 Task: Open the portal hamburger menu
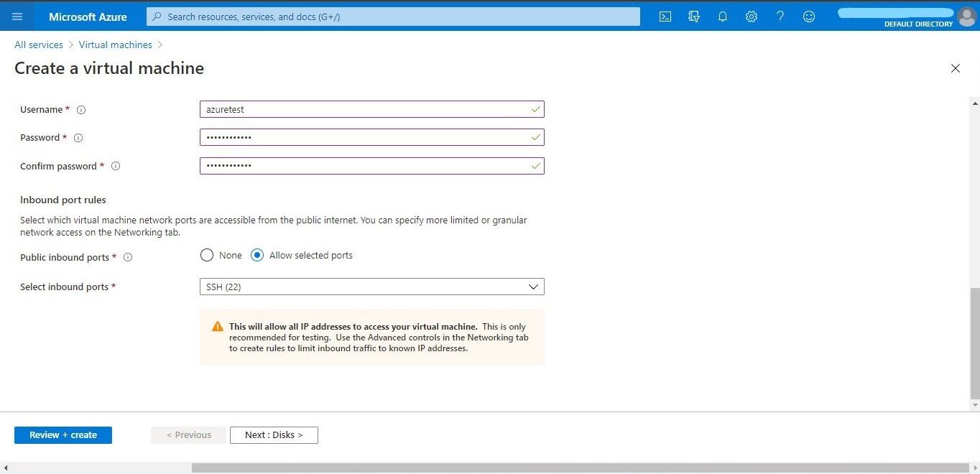point(17,16)
